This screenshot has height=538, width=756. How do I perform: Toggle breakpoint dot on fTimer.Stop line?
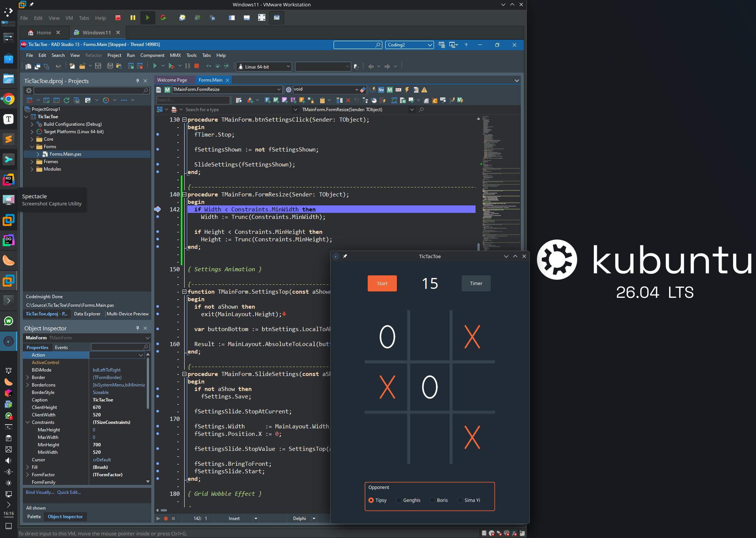[158, 134]
